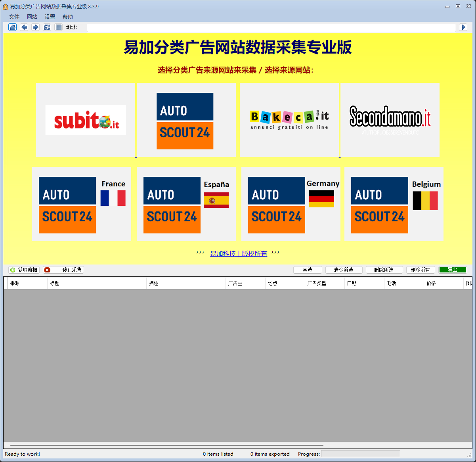Click the 获取数据 button
Viewport: 476px width, 462px height.
point(24,270)
